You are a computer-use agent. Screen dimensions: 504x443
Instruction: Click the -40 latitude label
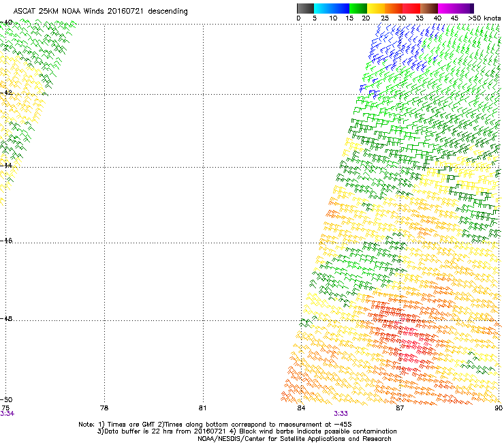[x=6, y=22]
